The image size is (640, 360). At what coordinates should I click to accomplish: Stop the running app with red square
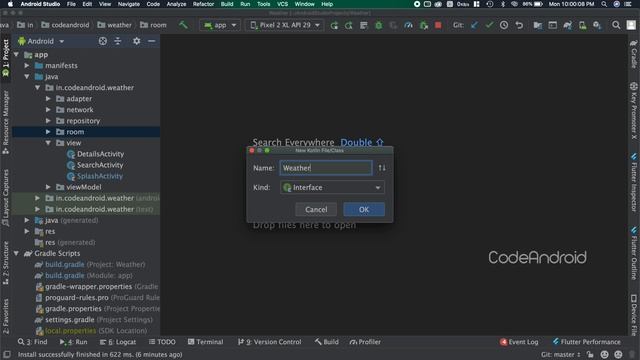(x=438, y=25)
